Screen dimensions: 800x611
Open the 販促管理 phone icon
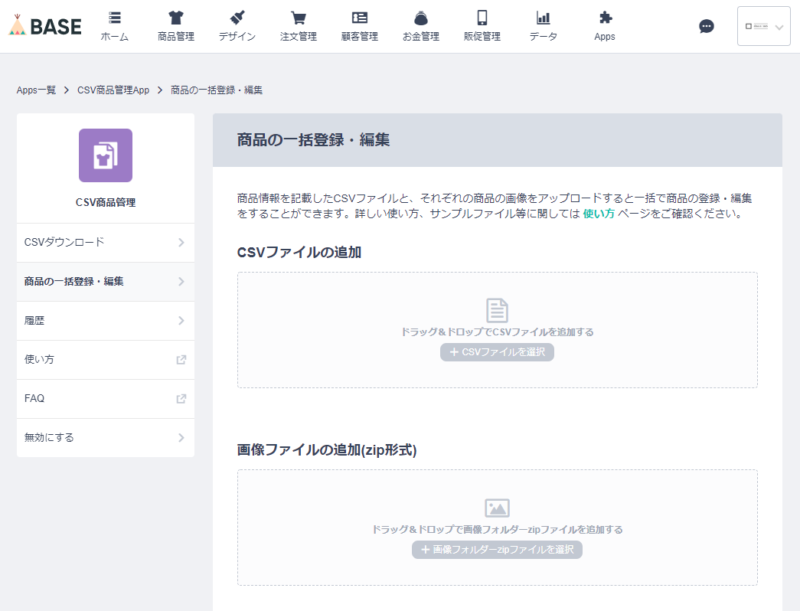tap(482, 18)
